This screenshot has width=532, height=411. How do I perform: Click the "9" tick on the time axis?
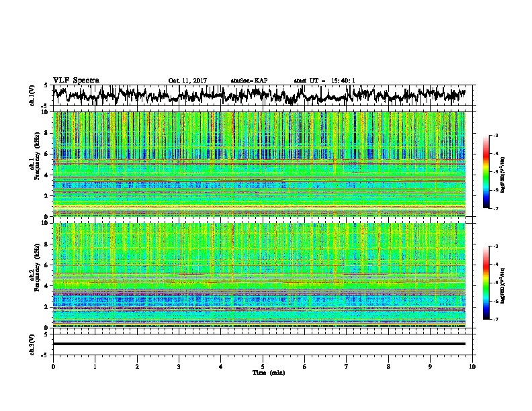[x=431, y=367]
